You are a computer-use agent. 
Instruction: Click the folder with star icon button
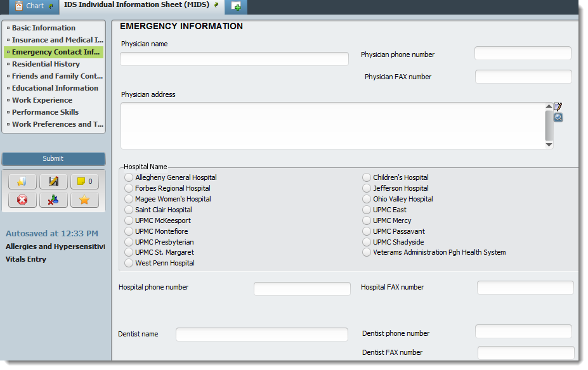(22, 182)
